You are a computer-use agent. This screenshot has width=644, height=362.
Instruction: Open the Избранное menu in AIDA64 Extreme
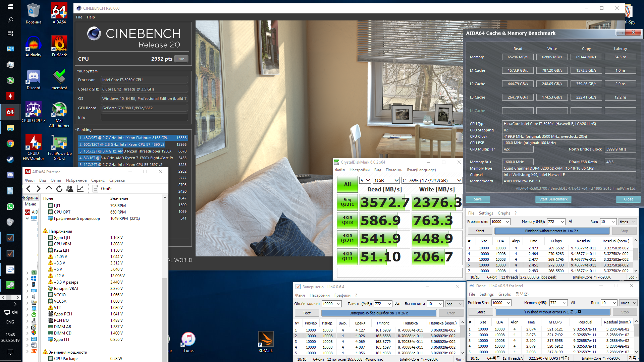pos(76,180)
